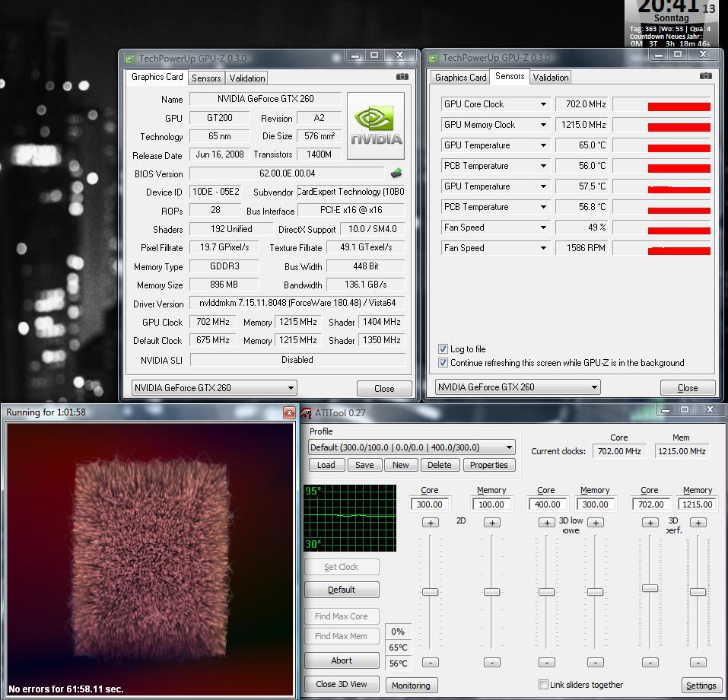Increase 3D low power Core plus button
Screen dimensions: 728x700
click(547, 523)
